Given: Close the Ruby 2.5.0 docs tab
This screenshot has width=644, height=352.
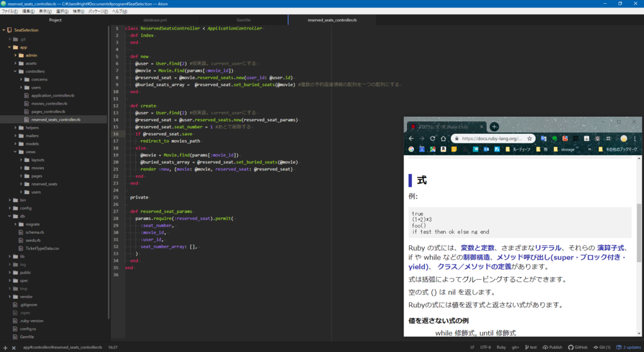Looking at the screenshot, I should pyautogui.click(x=482, y=127).
